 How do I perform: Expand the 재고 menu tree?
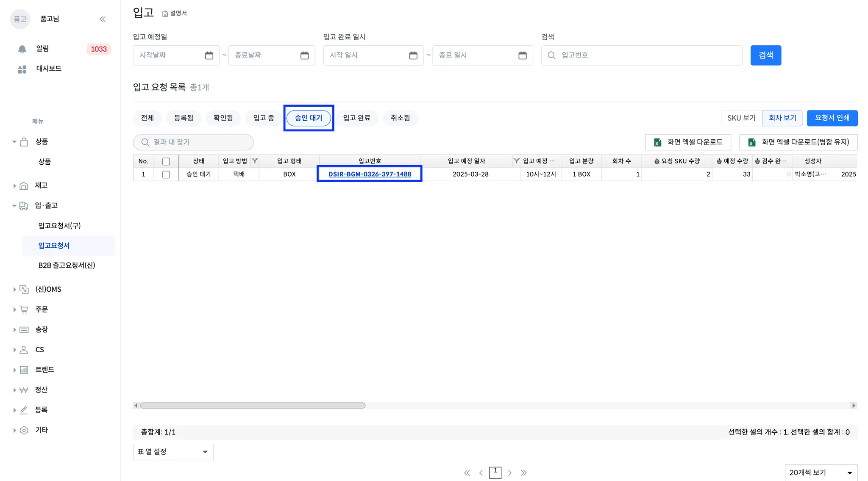click(x=14, y=185)
